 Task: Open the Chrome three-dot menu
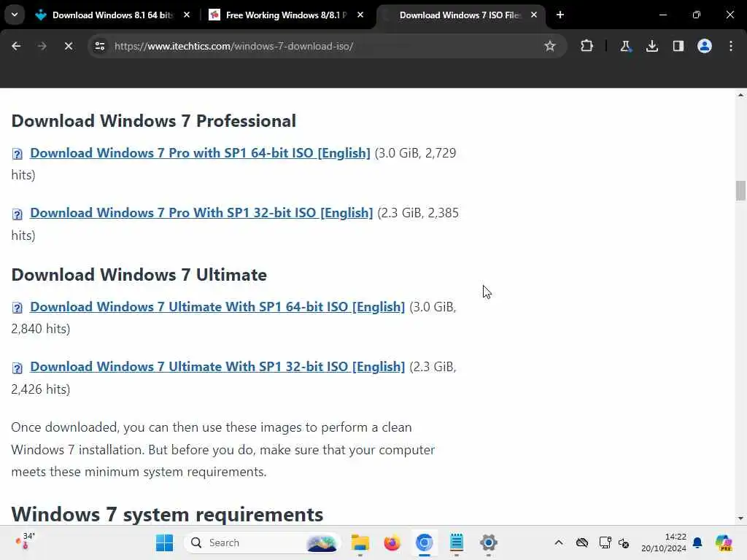tap(731, 46)
